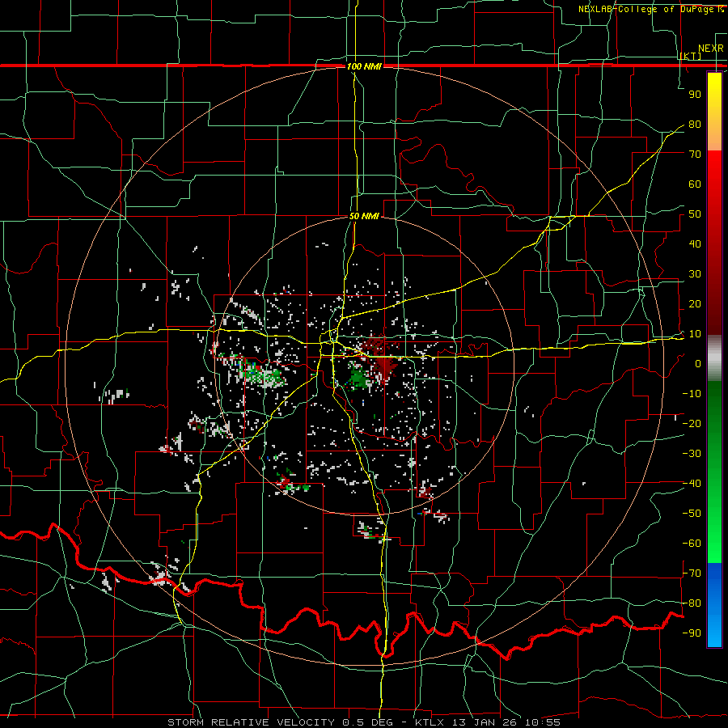
Task: Click the gray zero-velocity segment of the color bar
Action: coord(714,358)
